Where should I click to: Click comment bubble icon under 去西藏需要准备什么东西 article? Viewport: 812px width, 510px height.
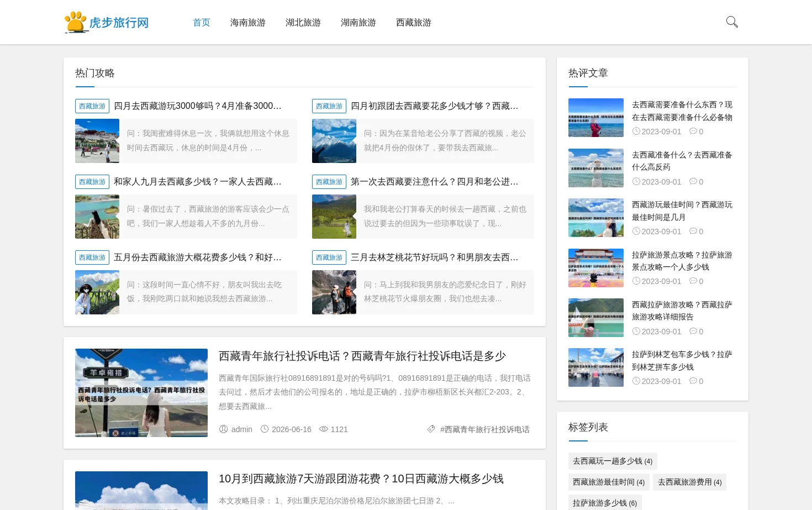tap(693, 131)
